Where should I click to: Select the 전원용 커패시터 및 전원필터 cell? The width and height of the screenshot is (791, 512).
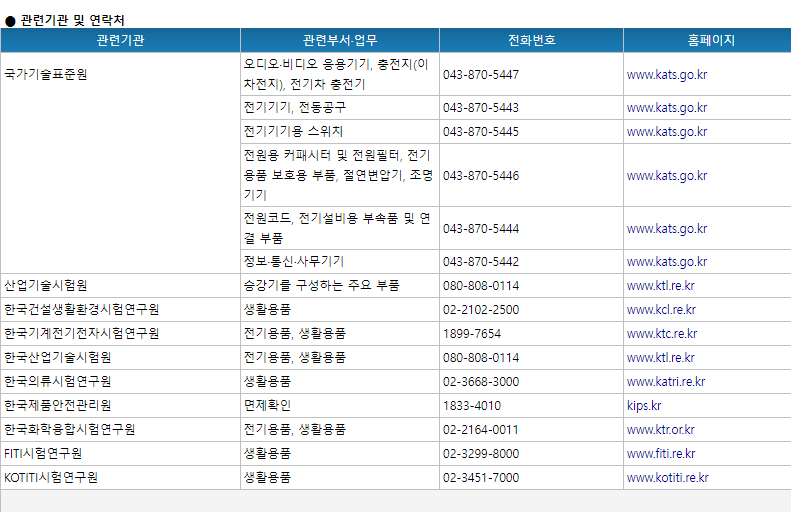click(340, 175)
